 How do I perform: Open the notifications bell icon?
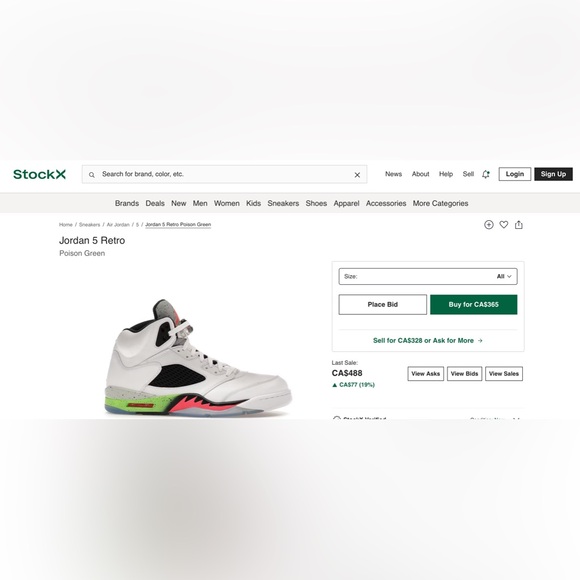click(486, 174)
